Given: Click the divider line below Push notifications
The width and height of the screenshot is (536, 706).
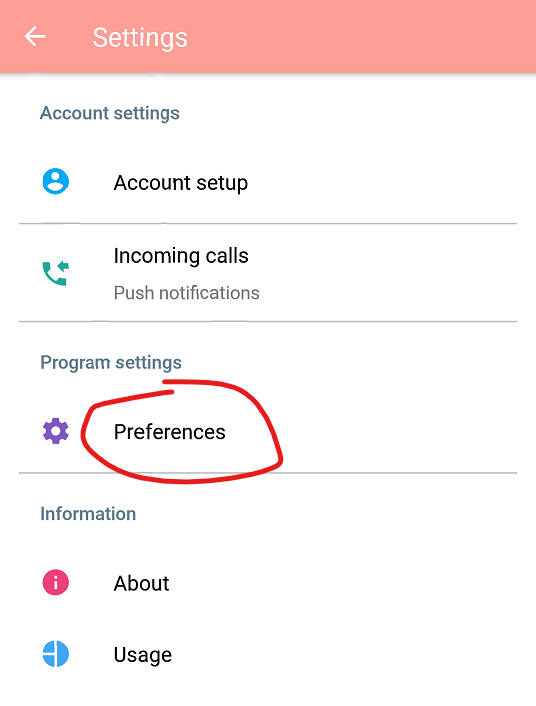Looking at the screenshot, I should (268, 321).
